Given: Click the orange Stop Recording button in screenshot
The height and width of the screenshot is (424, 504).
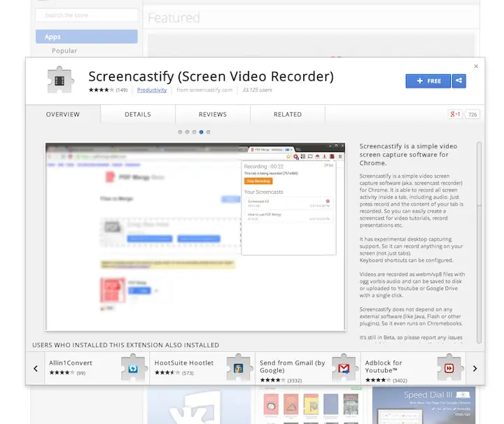Looking at the screenshot, I should pyautogui.click(x=258, y=181).
